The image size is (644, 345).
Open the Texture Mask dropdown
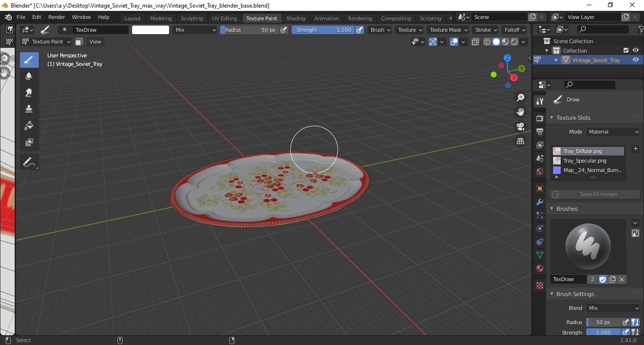[x=448, y=30]
